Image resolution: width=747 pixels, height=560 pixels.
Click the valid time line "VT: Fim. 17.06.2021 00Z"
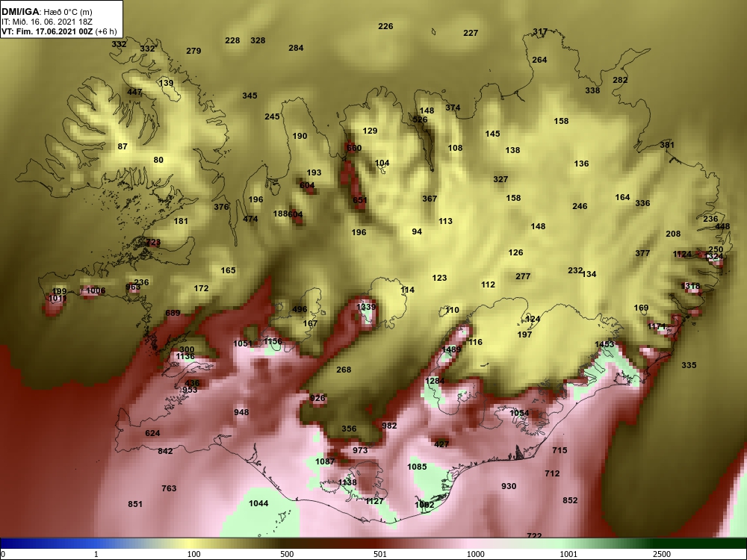click(48, 31)
